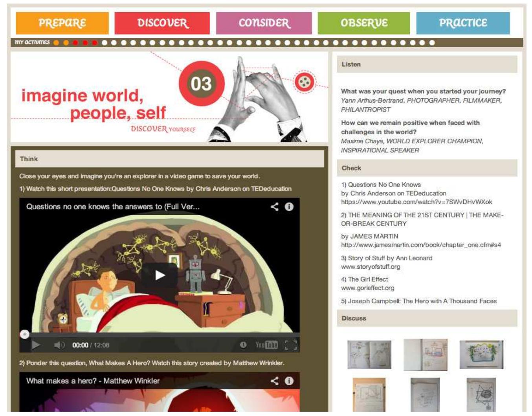This screenshot has height=416, width=532.
Task: Switch to the DISCOVER tab
Action: click(x=162, y=23)
